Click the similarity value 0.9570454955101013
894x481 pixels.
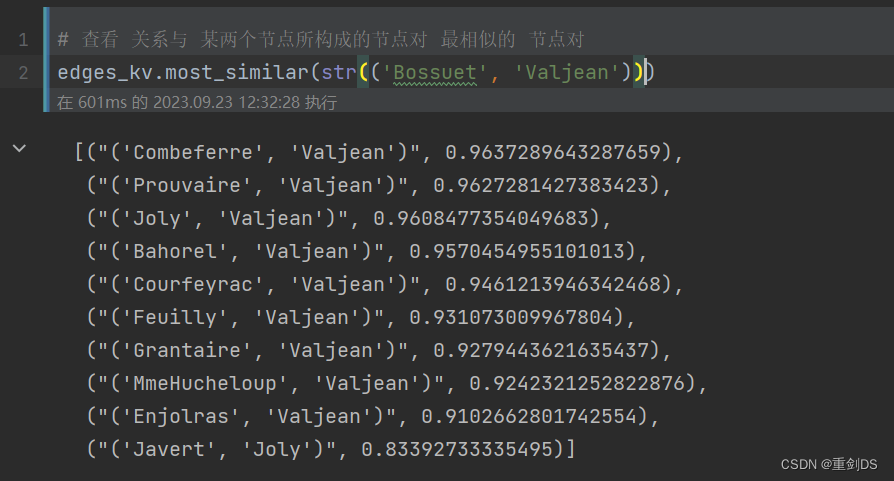517,252
